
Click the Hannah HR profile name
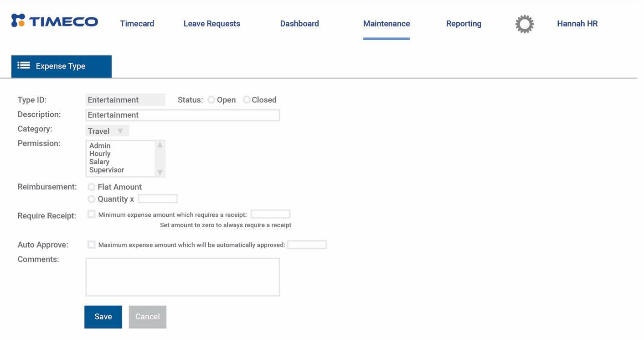click(577, 23)
